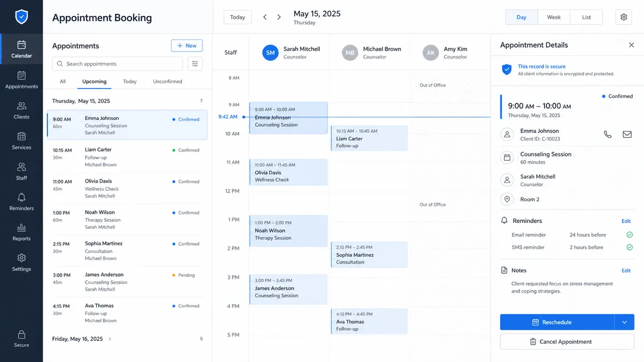This screenshot has height=362, width=644.
Task: Open Noah Wilson Therapy Session calendar block
Action: [x=288, y=231]
